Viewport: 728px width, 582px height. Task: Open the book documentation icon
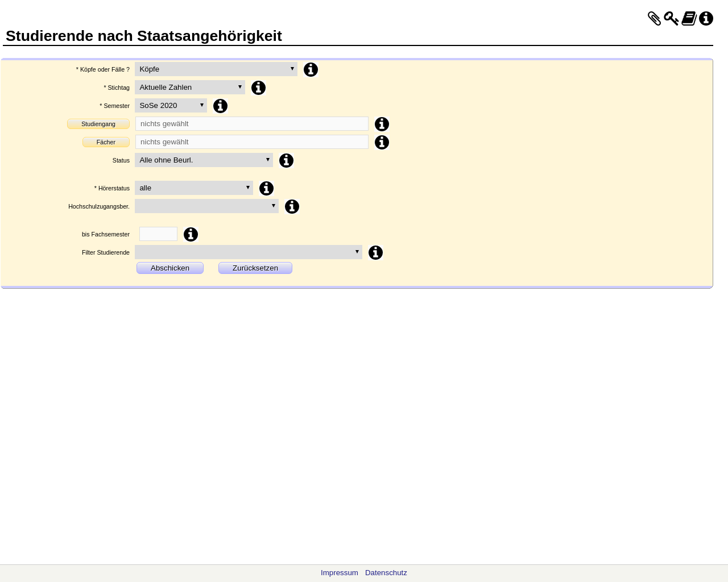click(x=689, y=19)
